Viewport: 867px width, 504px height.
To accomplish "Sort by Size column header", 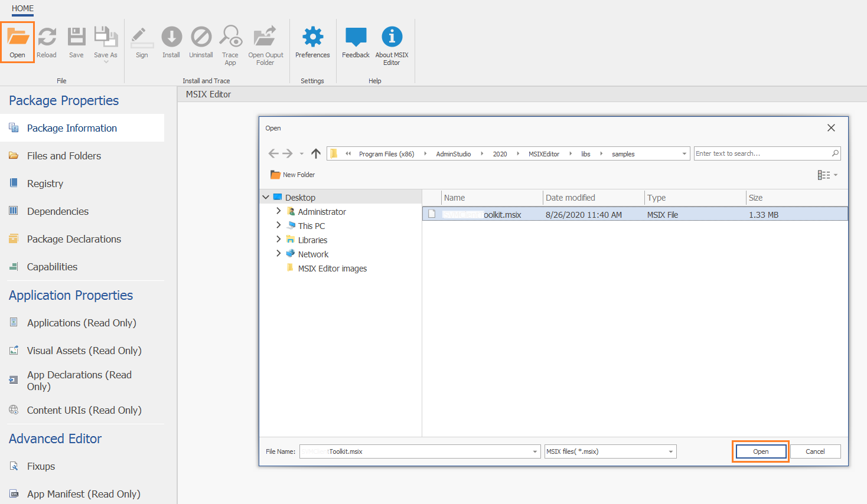I will point(797,198).
